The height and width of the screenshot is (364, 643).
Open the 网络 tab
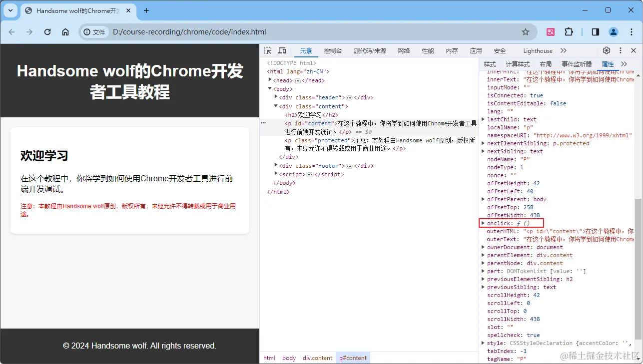coord(404,50)
